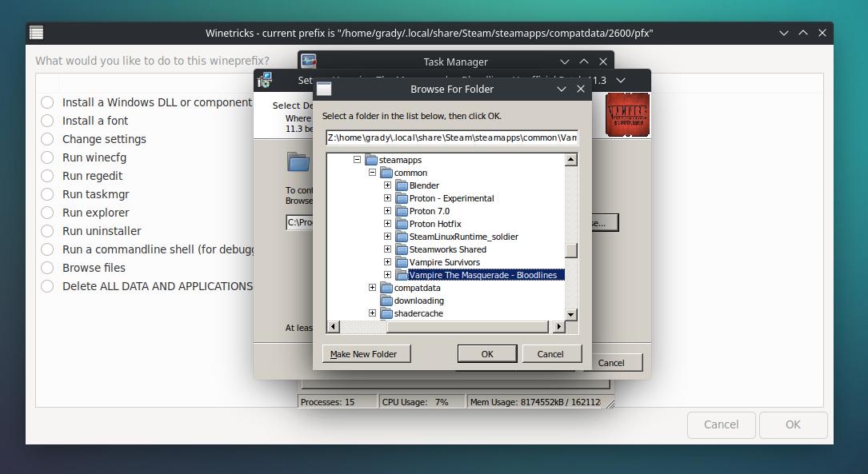The height and width of the screenshot is (474, 868).
Task: Click the Setup installer title bar icon
Action: (x=265, y=80)
